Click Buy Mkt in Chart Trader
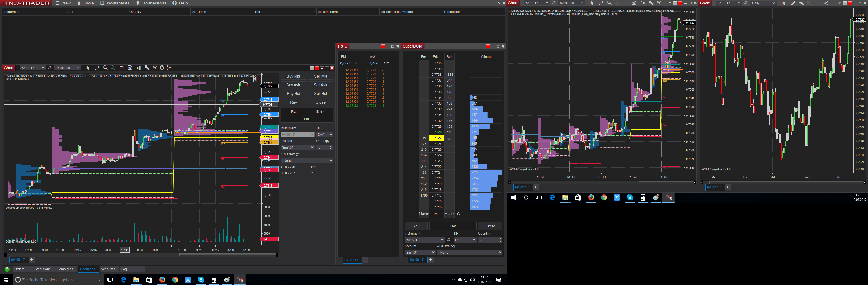Viewport: 868px width, 285px height. coord(293,76)
